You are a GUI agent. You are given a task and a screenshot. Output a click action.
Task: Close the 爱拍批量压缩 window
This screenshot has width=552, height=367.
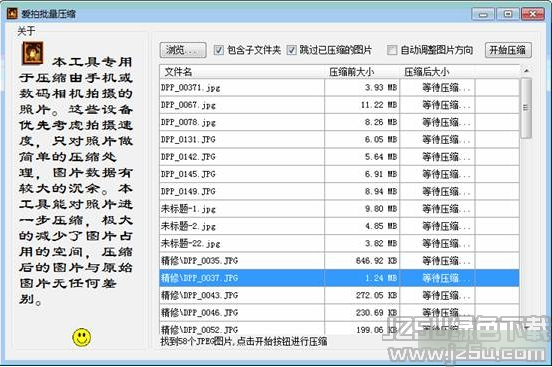point(533,14)
